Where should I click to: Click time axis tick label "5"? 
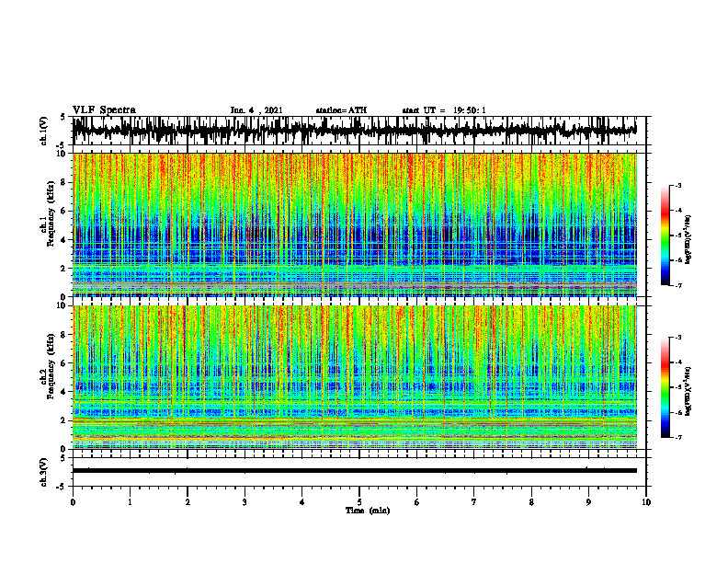pos(359,502)
